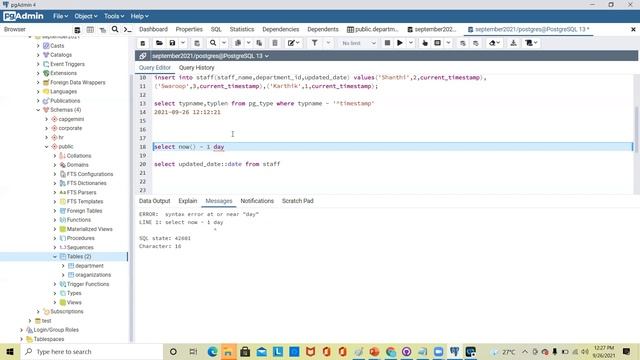Click the delete trash icon in query toolbar
This screenshot has height=360, width=640.
point(275,43)
